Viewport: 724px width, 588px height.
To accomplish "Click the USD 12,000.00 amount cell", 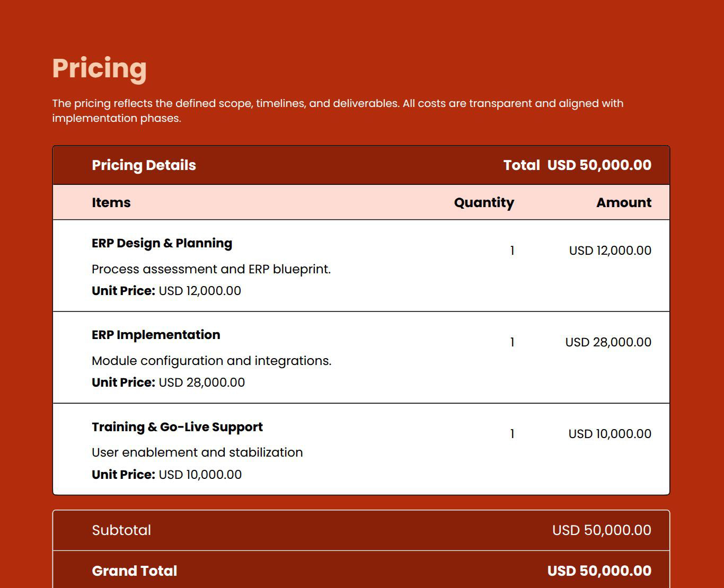I will click(610, 251).
